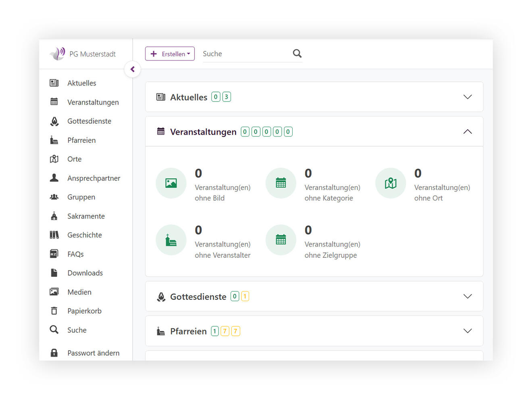Click the search magnifier icon in top bar
This screenshot has height=399, width=532.
click(297, 54)
